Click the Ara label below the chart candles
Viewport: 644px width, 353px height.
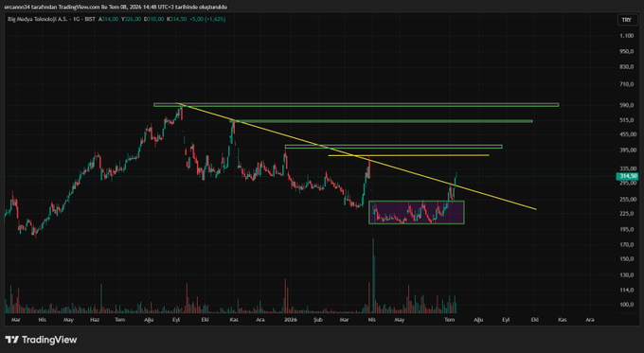point(260,319)
